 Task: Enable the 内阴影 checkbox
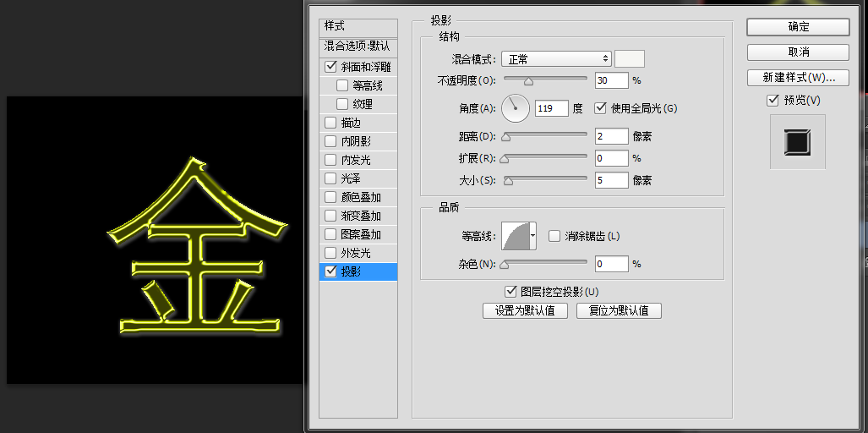[330, 141]
